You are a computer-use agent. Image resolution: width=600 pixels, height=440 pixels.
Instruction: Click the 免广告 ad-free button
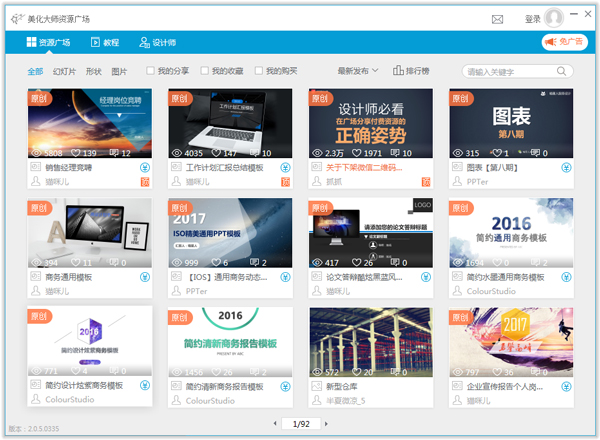coord(563,42)
